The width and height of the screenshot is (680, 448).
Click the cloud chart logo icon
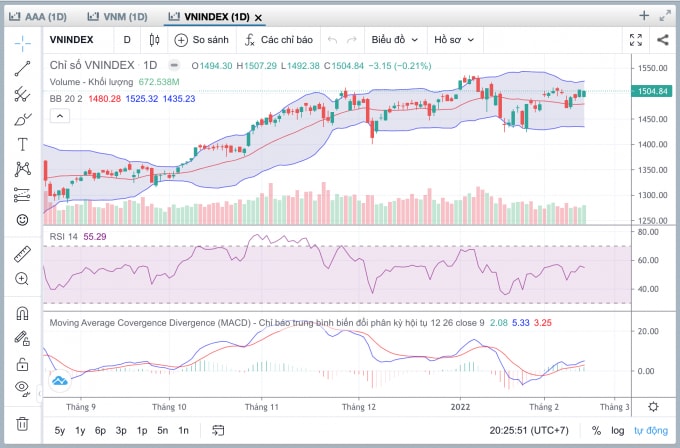(x=60, y=381)
